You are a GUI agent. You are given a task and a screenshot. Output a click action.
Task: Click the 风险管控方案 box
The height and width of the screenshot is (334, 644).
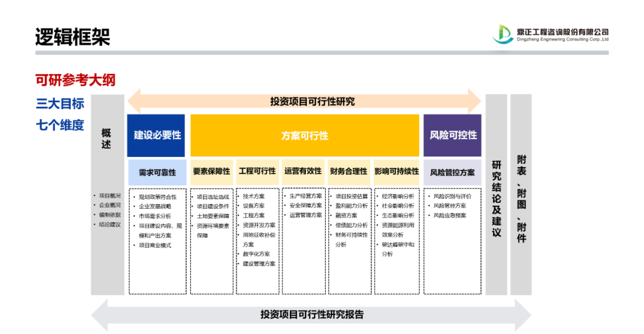point(453,172)
